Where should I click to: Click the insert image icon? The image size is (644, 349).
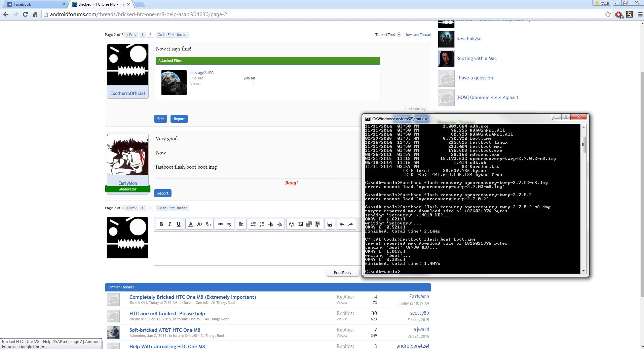pos(300,224)
